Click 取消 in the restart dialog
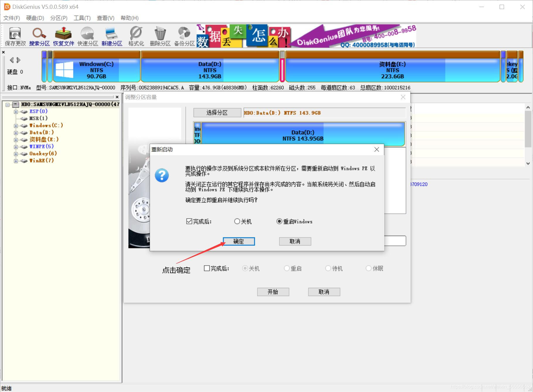 [x=295, y=241]
